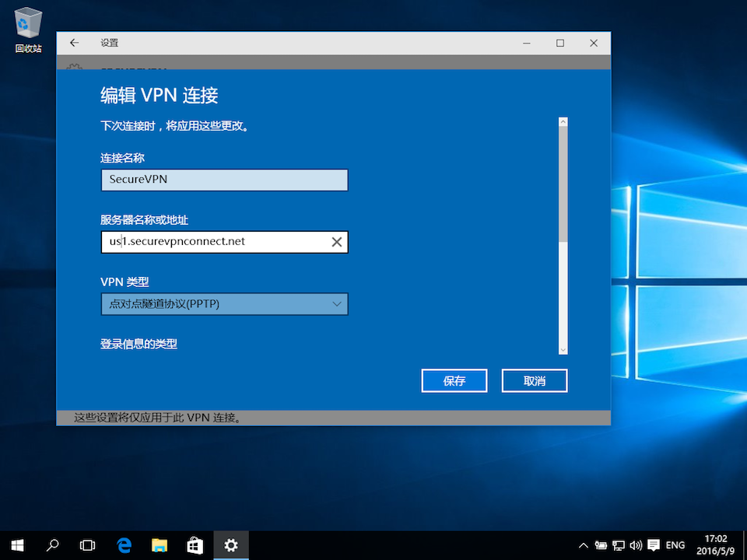The width and height of the screenshot is (747, 560).
Task: Click the back arrow in Settings window
Action: pos(75,43)
